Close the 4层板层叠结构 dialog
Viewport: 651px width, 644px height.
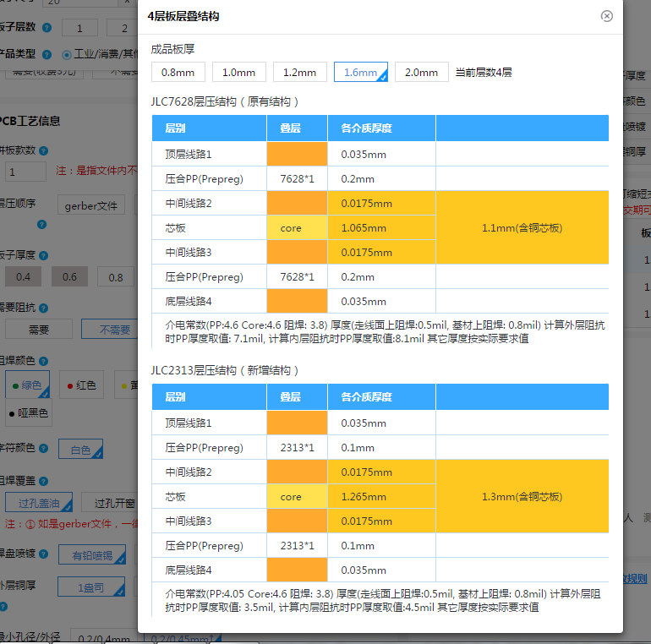(x=606, y=16)
